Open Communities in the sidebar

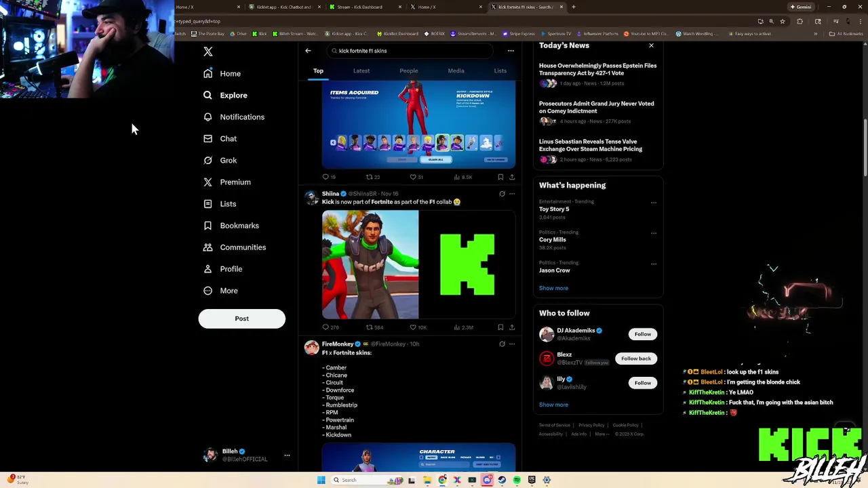click(x=235, y=247)
